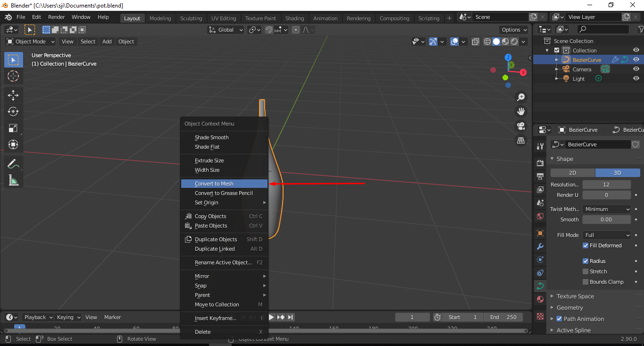Switch viewport shading to Rendered mode
This screenshot has height=346, width=644.
[x=514, y=42]
